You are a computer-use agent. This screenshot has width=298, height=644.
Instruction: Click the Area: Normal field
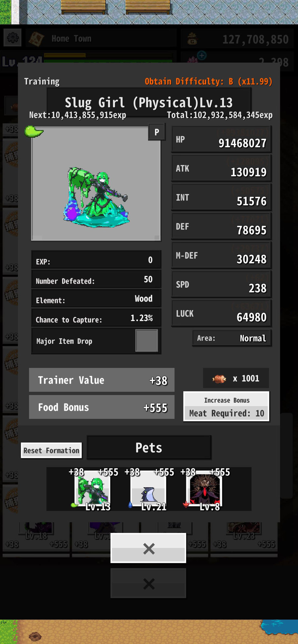tap(232, 338)
